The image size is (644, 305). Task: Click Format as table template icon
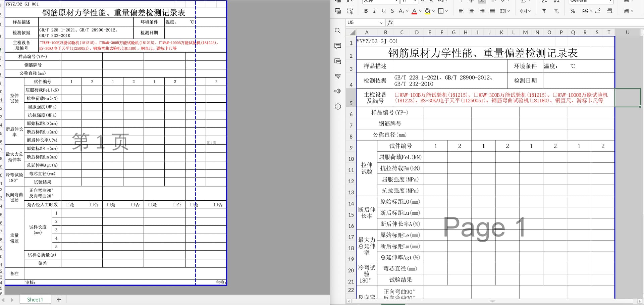(626, 11)
